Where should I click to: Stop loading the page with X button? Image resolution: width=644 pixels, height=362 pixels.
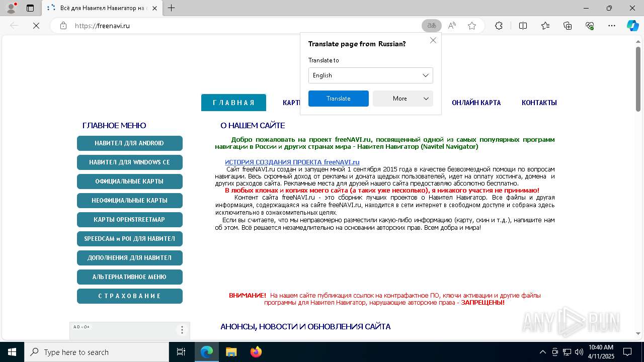click(36, 26)
